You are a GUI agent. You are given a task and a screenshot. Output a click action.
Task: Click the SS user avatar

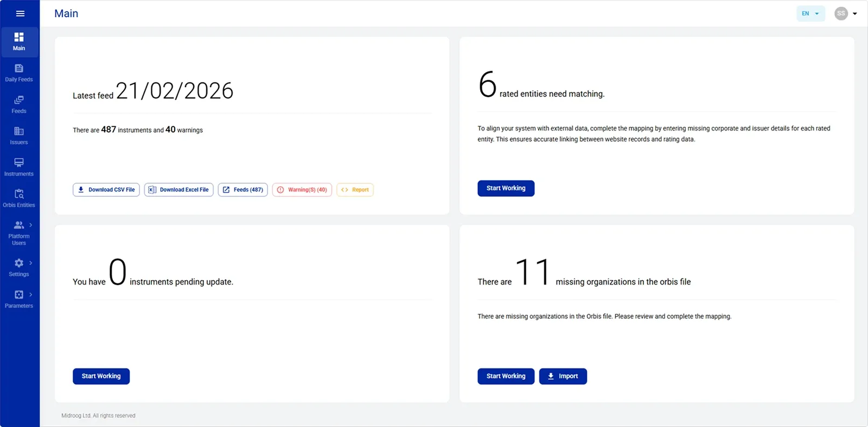[x=841, y=14]
